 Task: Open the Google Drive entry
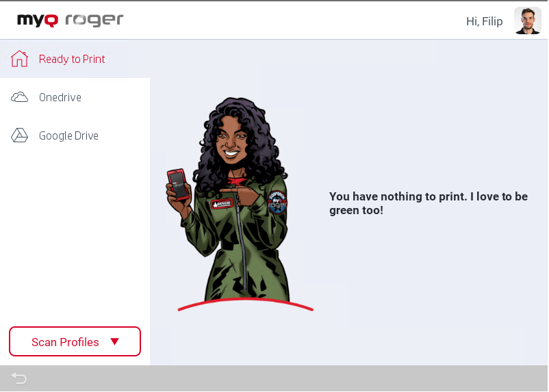click(x=75, y=135)
